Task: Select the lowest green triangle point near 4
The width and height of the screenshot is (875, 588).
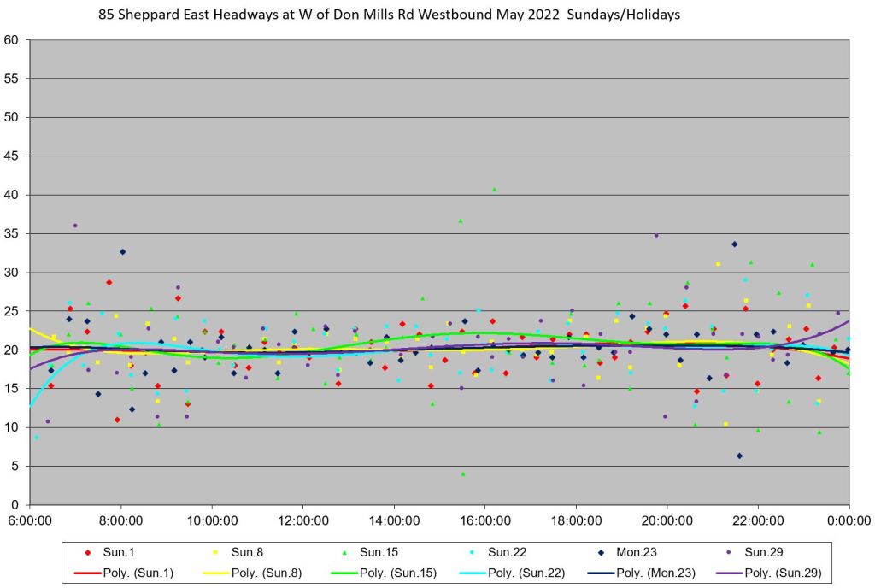Action: coord(463,473)
